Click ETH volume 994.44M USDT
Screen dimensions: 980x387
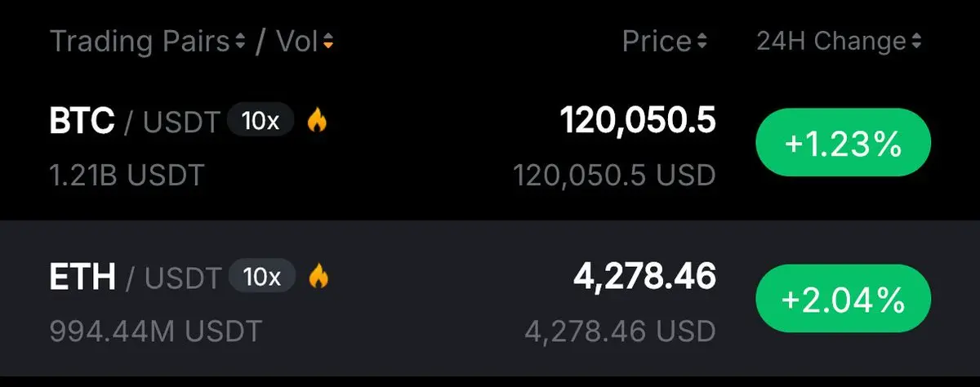(x=156, y=330)
